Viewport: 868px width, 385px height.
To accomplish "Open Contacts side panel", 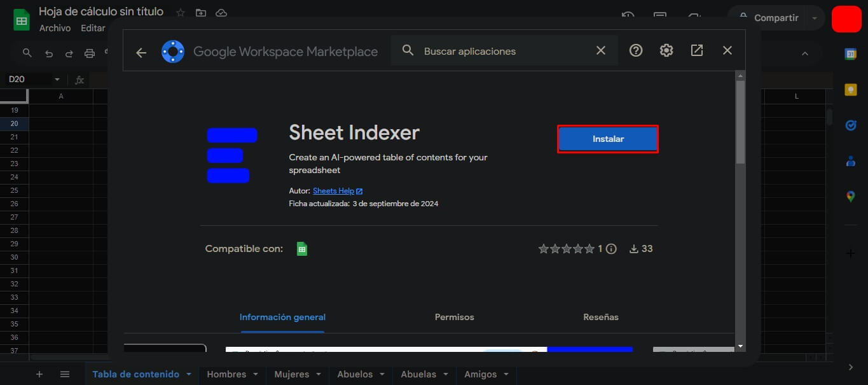I will click(851, 161).
